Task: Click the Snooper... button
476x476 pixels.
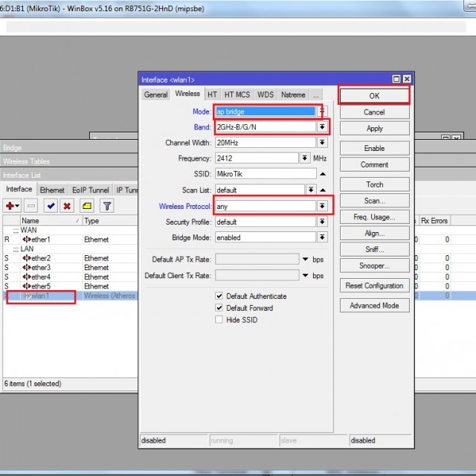Action: (374, 266)
